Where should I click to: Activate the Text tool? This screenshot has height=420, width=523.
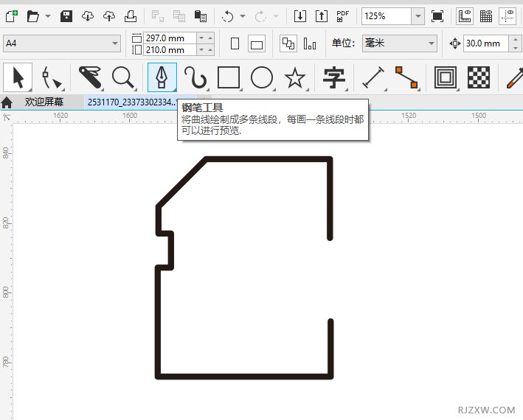[x=334, y=77]
